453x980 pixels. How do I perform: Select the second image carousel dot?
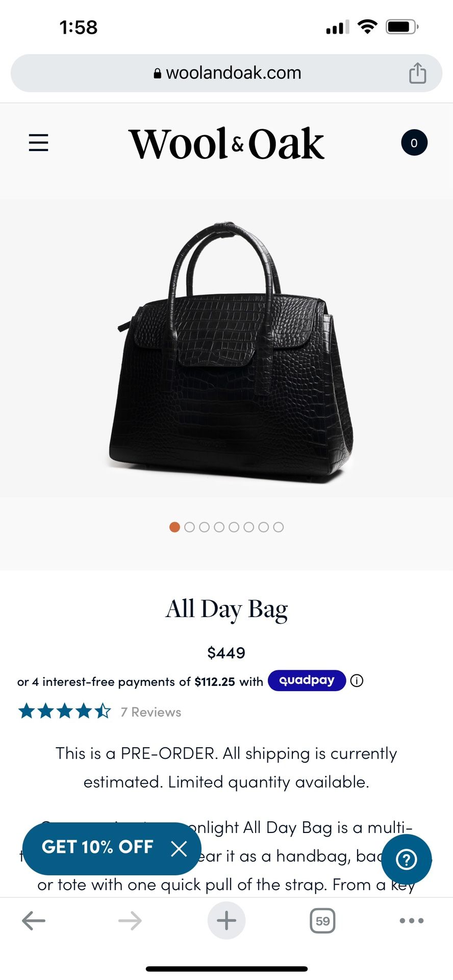coord(189,527)
